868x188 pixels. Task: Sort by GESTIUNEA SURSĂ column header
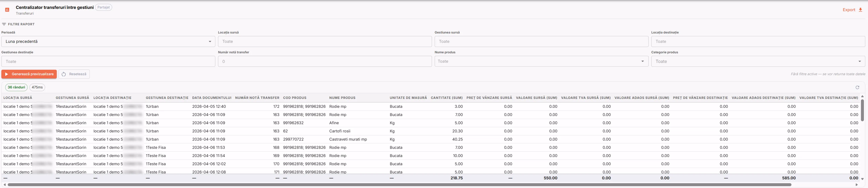point(72,98)
